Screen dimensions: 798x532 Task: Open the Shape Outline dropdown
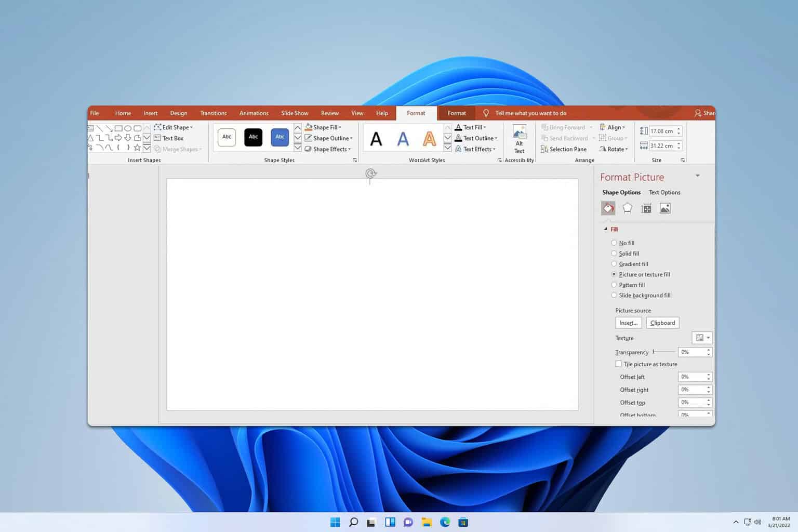pyautogui.click(x=329, y=138)
